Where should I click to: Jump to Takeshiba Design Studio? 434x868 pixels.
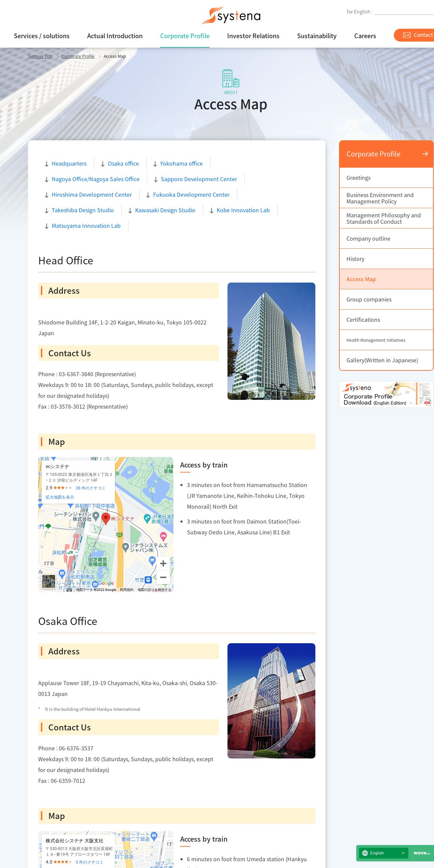pyautogui.click(x=83, y=210)
